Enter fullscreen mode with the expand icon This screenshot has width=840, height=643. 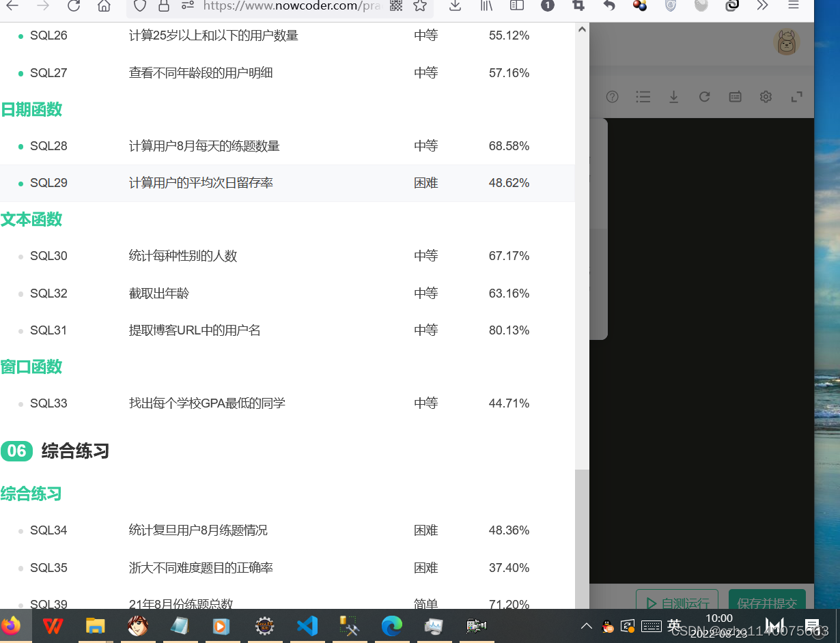[796, 96]
